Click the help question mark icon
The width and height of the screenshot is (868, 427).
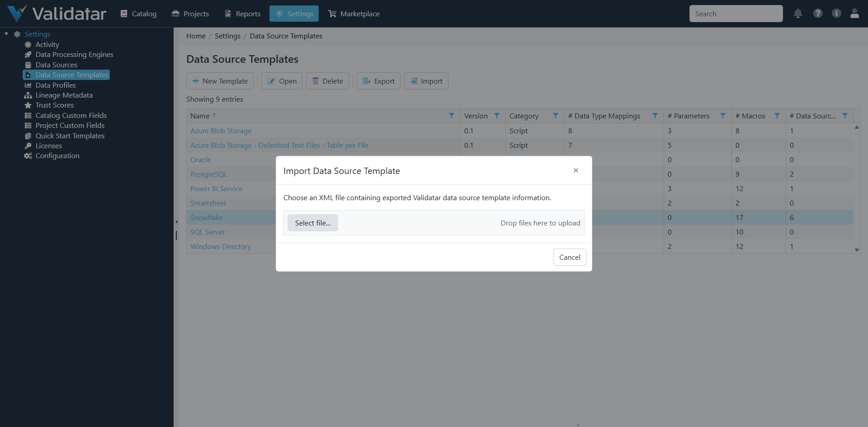[x=817, y=14]
